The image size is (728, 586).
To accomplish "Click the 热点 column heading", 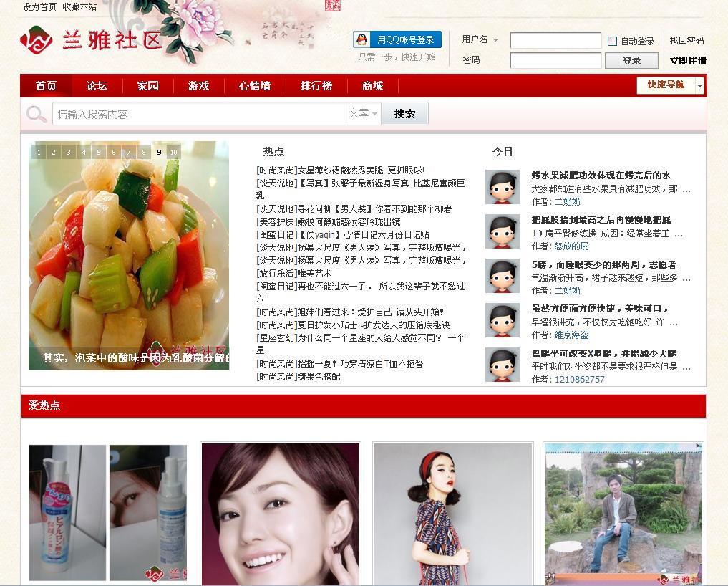I will (273, 151).
